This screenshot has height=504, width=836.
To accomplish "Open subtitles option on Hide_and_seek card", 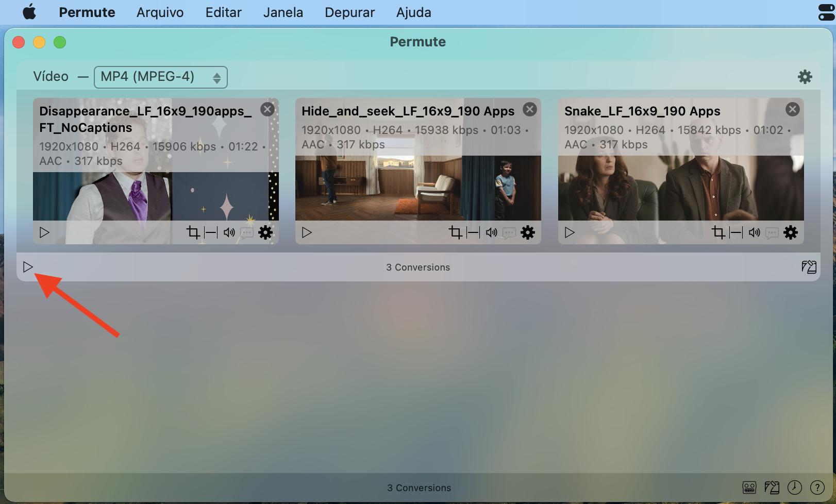I will pos(509,233).
